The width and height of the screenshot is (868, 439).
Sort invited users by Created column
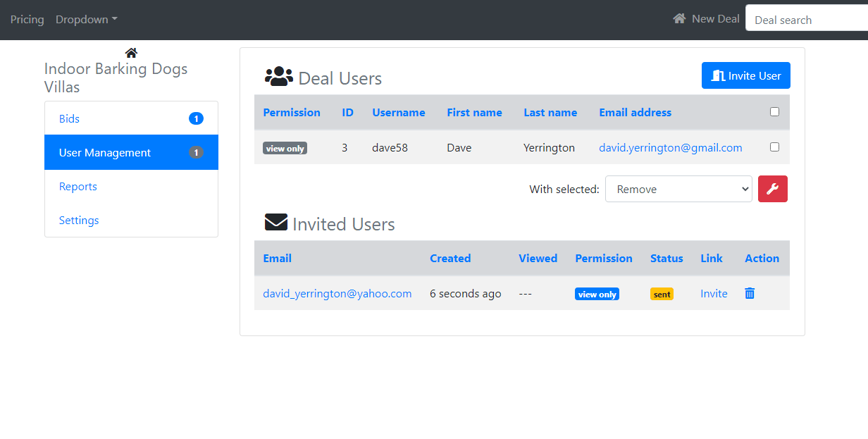tap(450, 259)
